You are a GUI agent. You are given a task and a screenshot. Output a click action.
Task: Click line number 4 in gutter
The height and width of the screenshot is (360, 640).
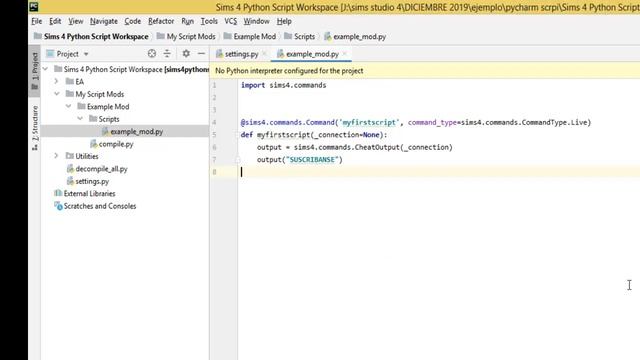coord(214,122)
